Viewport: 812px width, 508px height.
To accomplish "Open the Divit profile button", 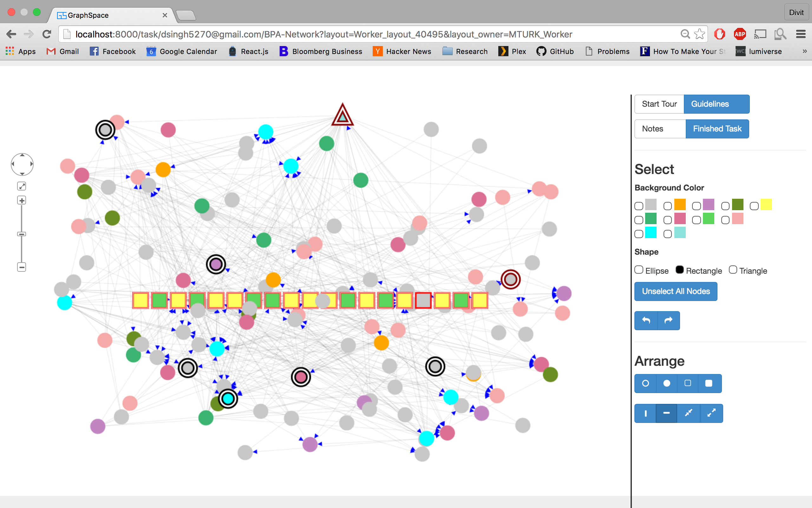I will [x=796, y=13].
